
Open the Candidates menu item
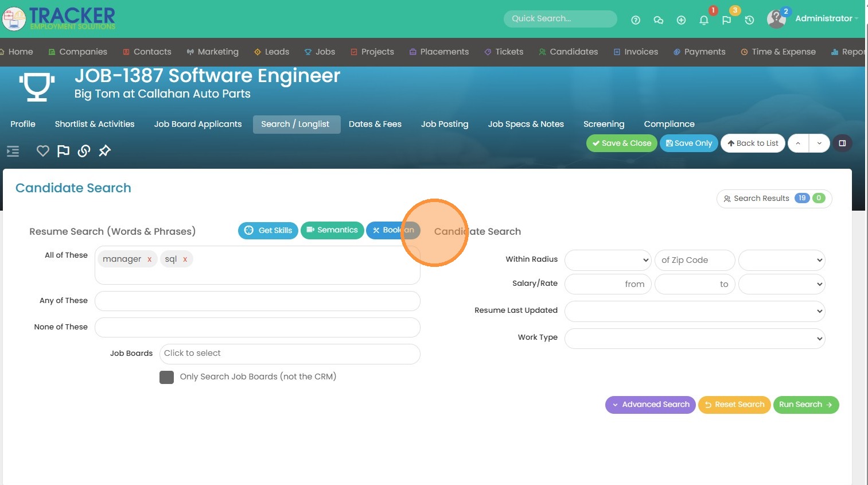coord(568,52)
